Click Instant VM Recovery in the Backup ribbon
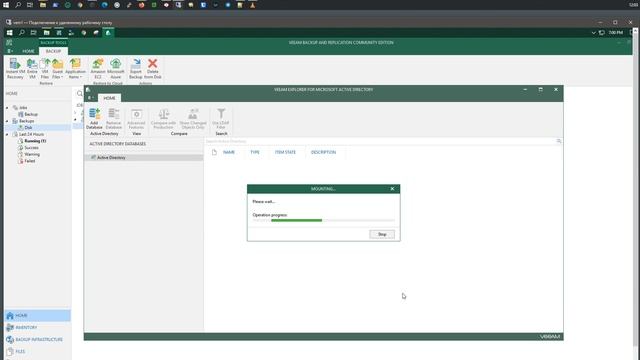Screen dimensions: 640x360 coord(15,69)
